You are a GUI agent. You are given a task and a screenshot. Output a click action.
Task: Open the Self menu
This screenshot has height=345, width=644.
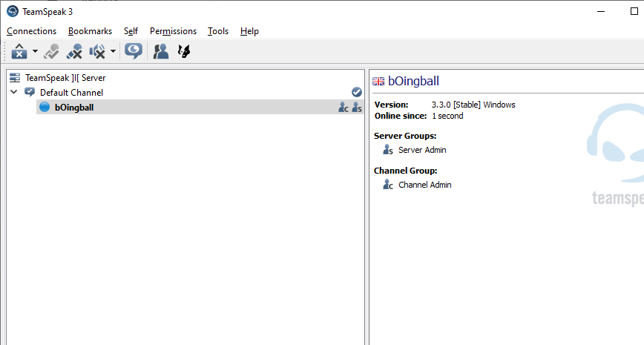click(x=131, y=31)
